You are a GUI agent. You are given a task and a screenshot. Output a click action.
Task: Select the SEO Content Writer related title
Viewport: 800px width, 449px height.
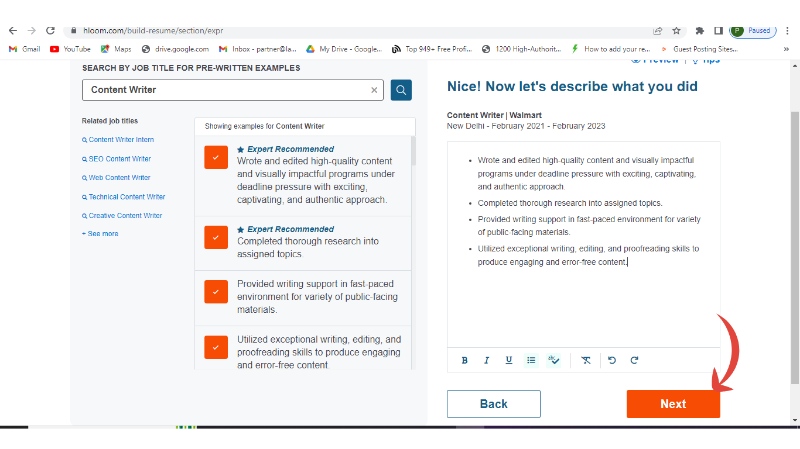118,159
